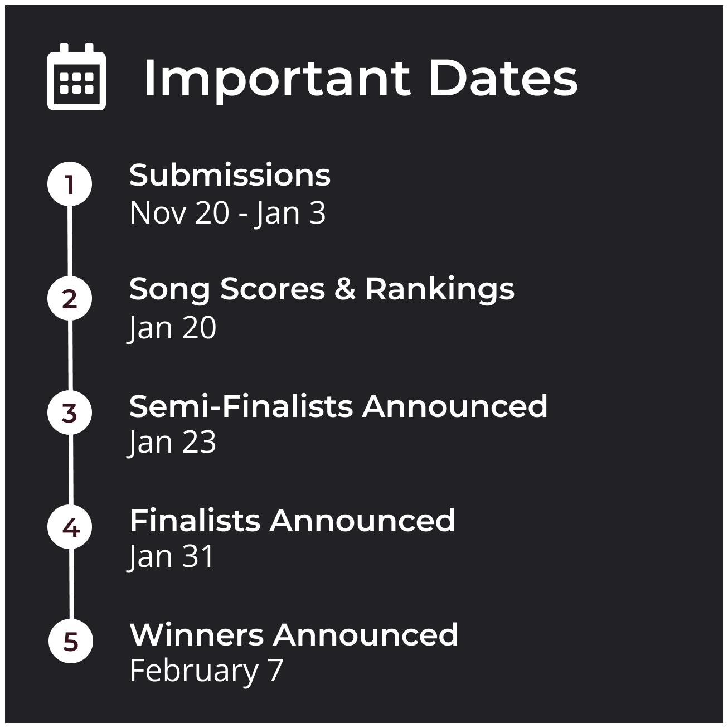
Task: Select the Nov 20 - Jan 3 date range
Action: point(227,213)
